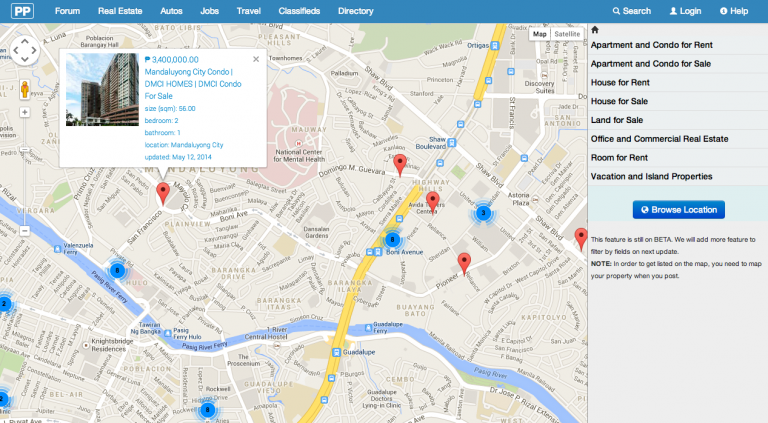
Task: Click the location: Mandaluyong City text
Action: pos(184,145)
